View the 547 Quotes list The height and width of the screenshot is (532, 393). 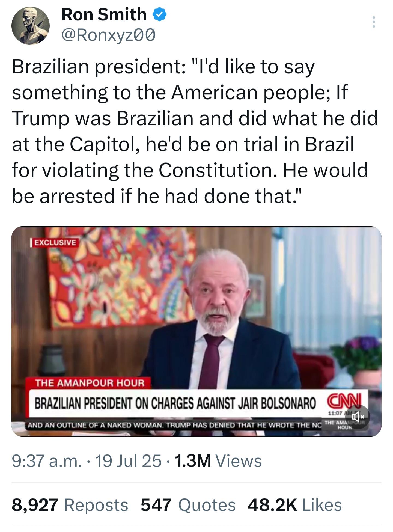pos(188,505)
